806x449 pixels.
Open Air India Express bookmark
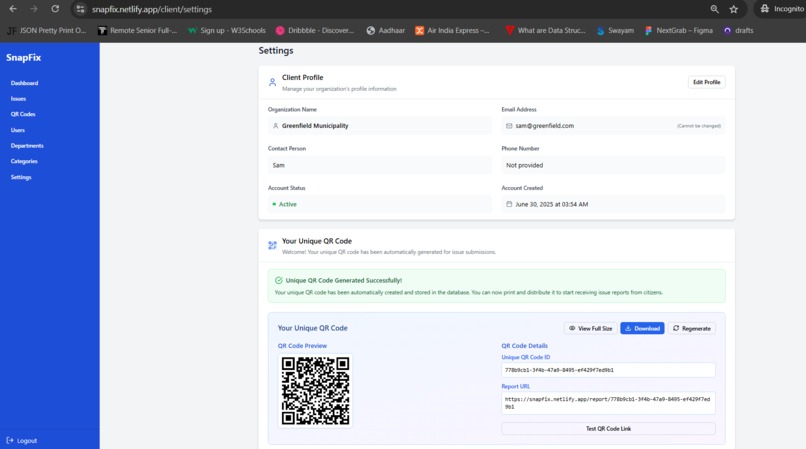[x=452, y=30]
